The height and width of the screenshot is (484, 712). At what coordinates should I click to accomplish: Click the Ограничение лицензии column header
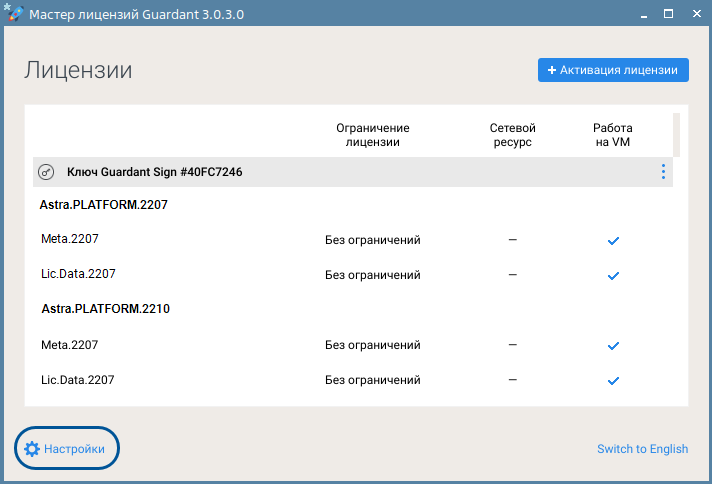pos(372,135)
